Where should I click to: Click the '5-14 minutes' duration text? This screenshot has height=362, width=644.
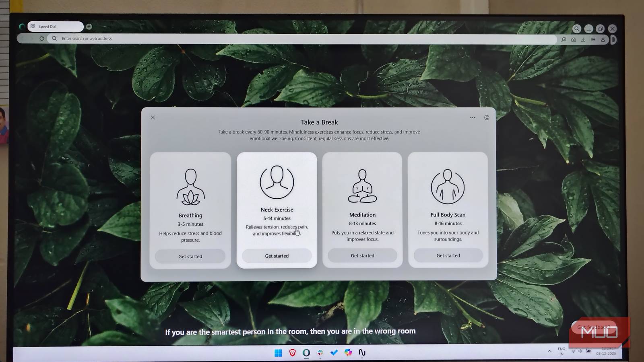coord(277,218)
